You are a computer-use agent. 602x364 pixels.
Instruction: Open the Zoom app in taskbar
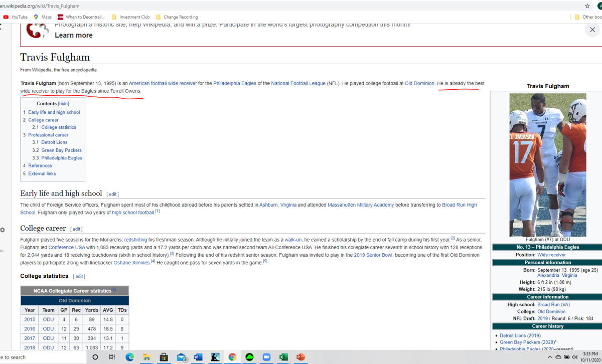266,357
